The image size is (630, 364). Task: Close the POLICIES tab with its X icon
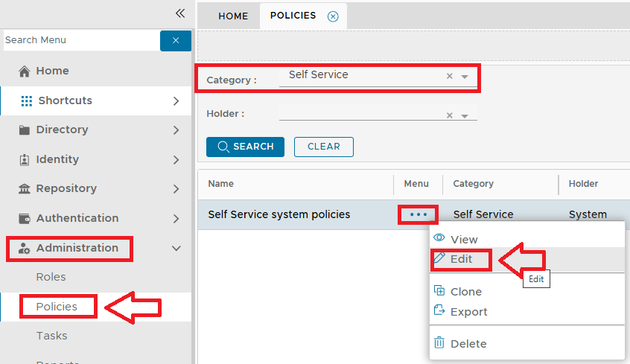click(x=333, y=16)
